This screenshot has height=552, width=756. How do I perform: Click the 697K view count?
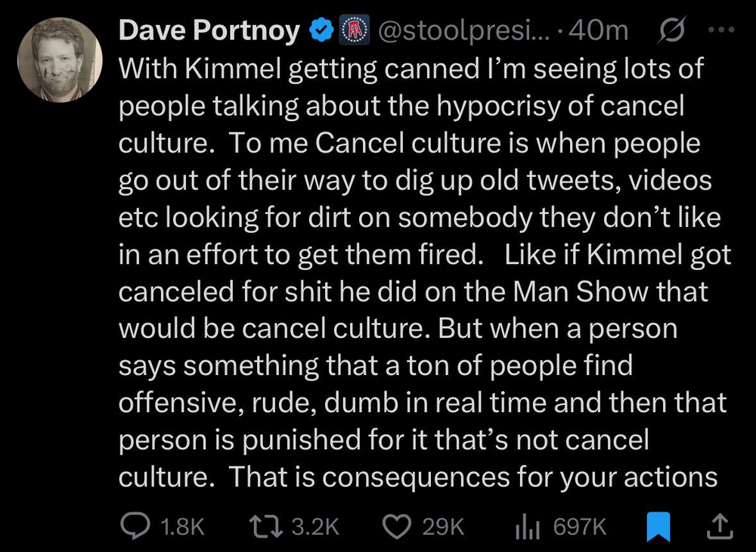coord(580,526)
